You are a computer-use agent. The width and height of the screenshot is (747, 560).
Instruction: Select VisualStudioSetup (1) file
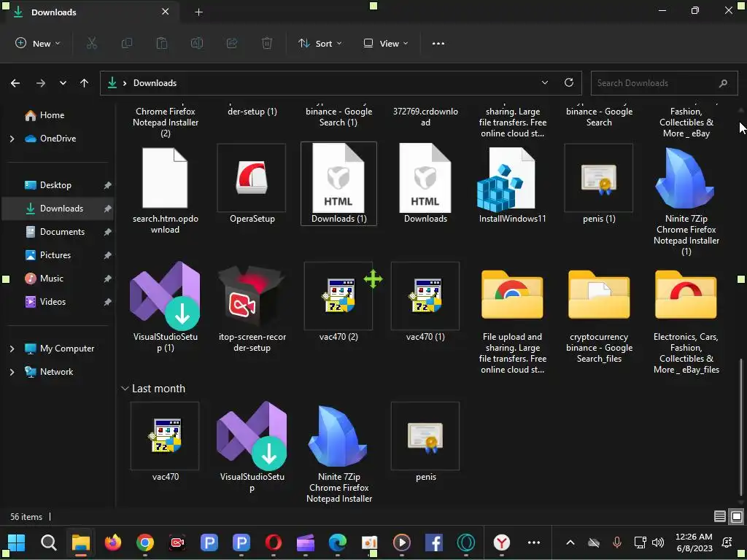pyautogui.click(x=166, y=307)
